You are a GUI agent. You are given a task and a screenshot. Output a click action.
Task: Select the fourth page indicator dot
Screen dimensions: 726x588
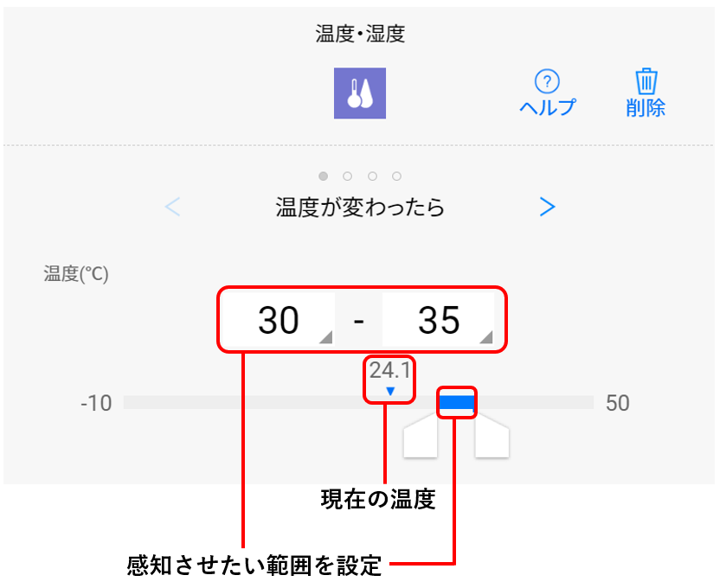(x=396, y=176)
